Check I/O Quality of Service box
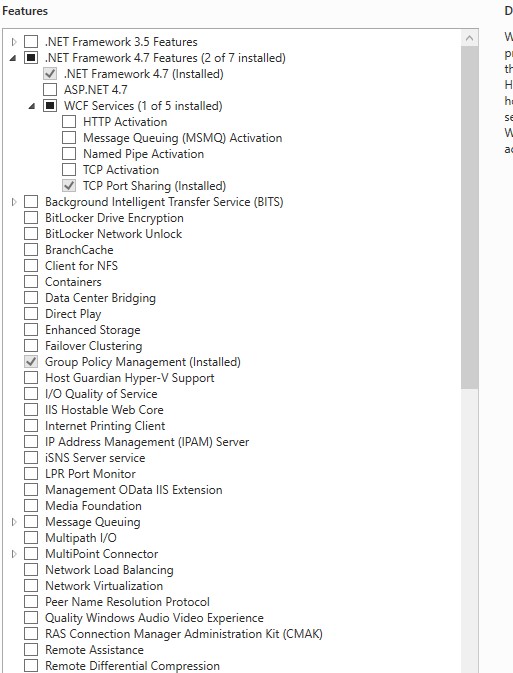The width and height of the screenshot is (513, 673). [31, 394]
